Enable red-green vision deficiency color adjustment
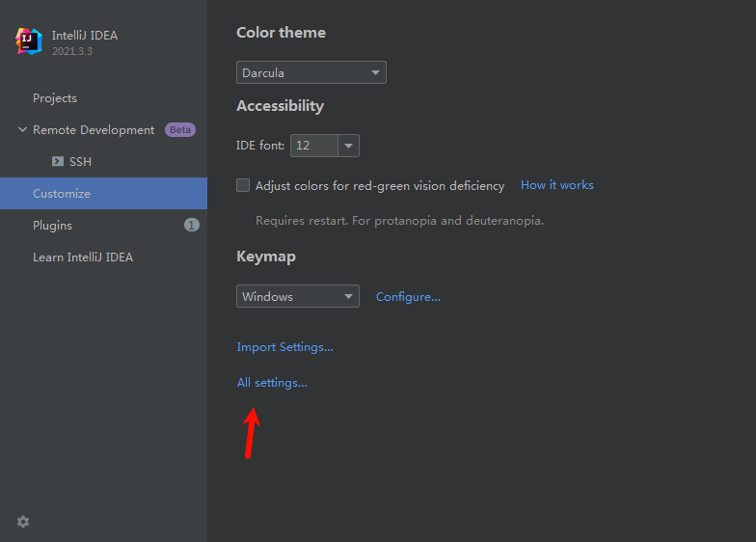The height and width of the screenshot is (542, 756). coord(243,185)
